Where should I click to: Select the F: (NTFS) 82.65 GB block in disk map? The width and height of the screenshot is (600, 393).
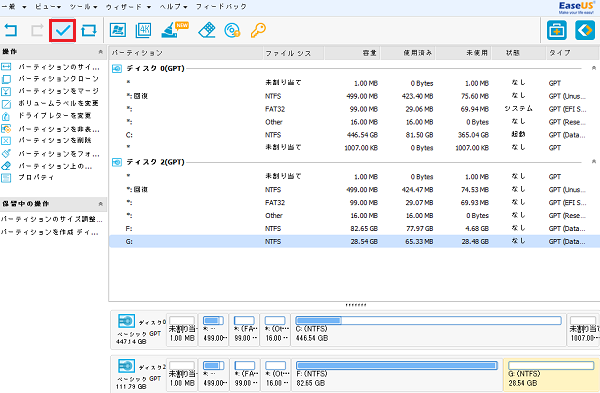pos(397,375)
